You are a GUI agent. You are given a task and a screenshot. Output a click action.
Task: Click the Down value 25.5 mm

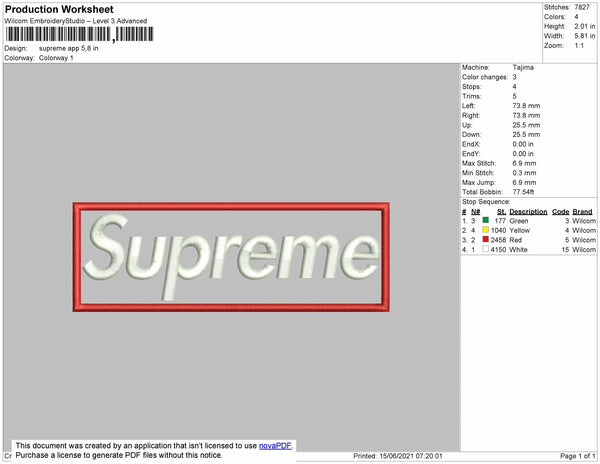coord(527,134)
